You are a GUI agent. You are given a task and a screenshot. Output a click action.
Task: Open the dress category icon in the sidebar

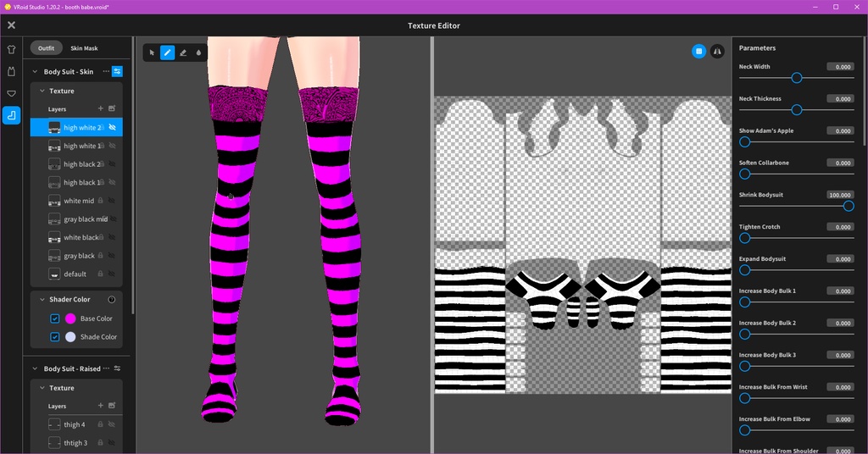coord(11,71)
